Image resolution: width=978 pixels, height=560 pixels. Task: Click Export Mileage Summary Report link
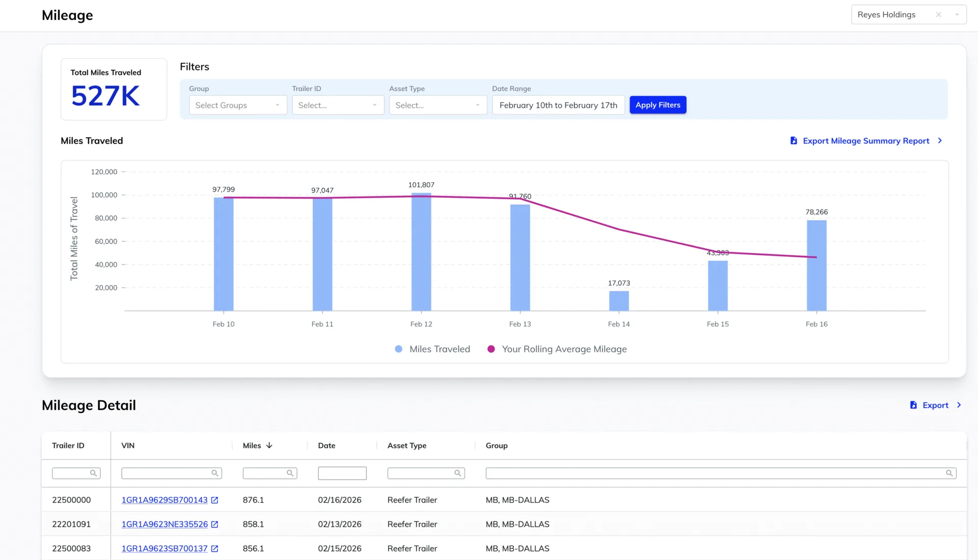[866, 141]
